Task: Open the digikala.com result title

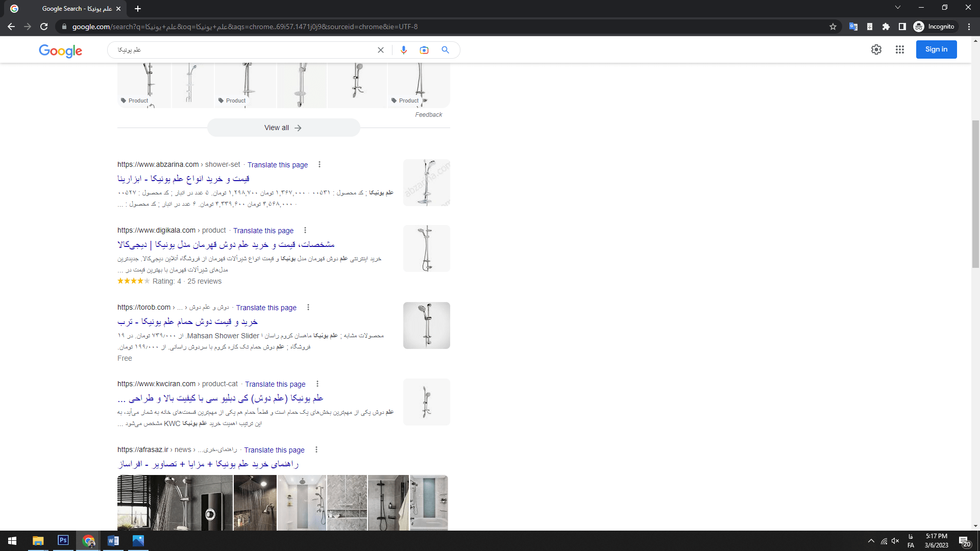Action: (226, 245)
